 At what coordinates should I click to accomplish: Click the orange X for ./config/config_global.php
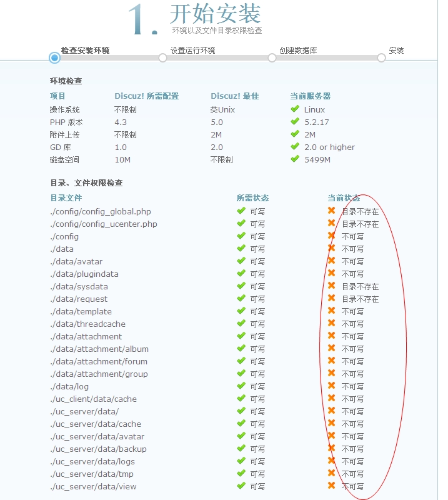pos(332,211)
